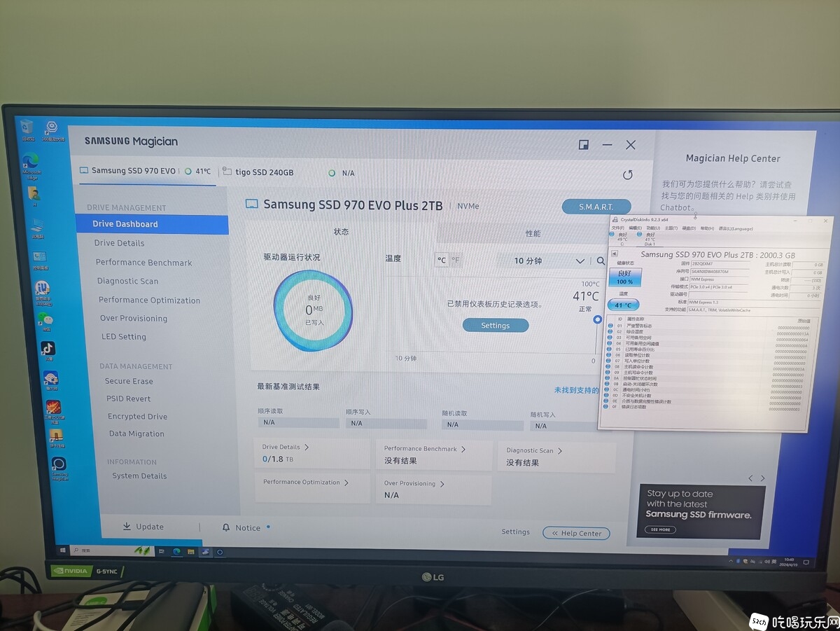
Task: Click the Samsung Magician taskbar icon
Action: click(x=220, y=552)
